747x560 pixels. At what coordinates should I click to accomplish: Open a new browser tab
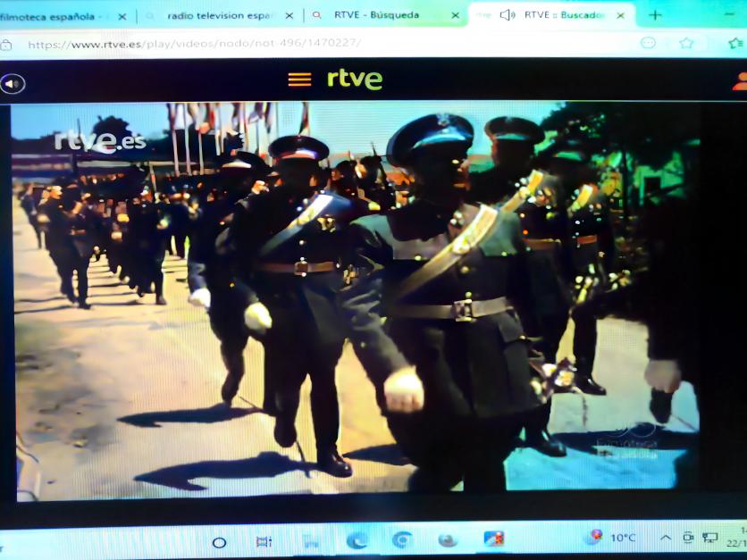655,15
